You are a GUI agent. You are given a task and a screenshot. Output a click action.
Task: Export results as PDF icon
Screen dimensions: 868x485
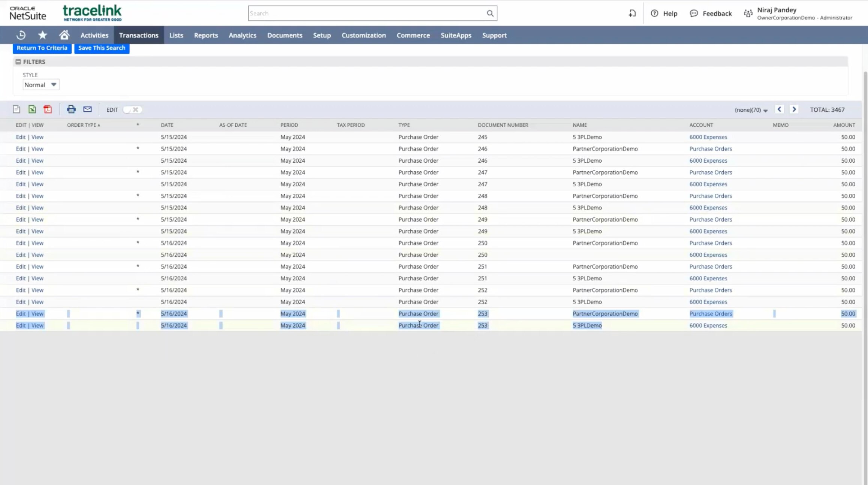(x=48, y=109)
